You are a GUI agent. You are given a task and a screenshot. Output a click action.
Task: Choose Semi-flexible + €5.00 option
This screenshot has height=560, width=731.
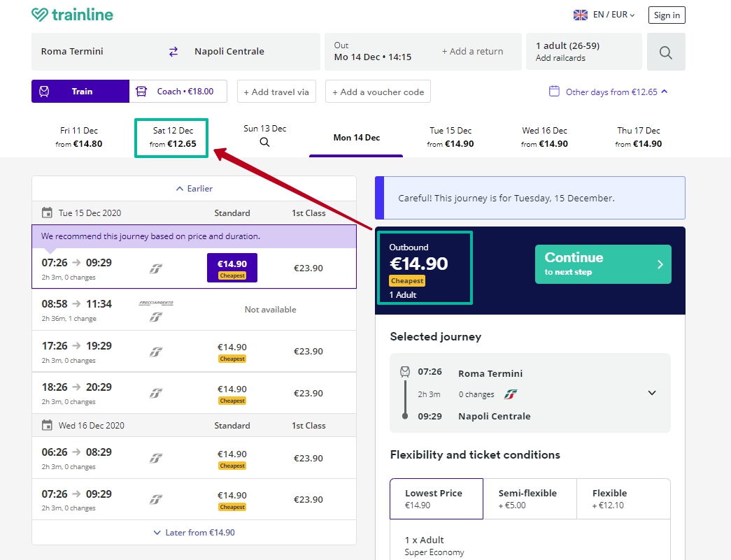(530, 499)
